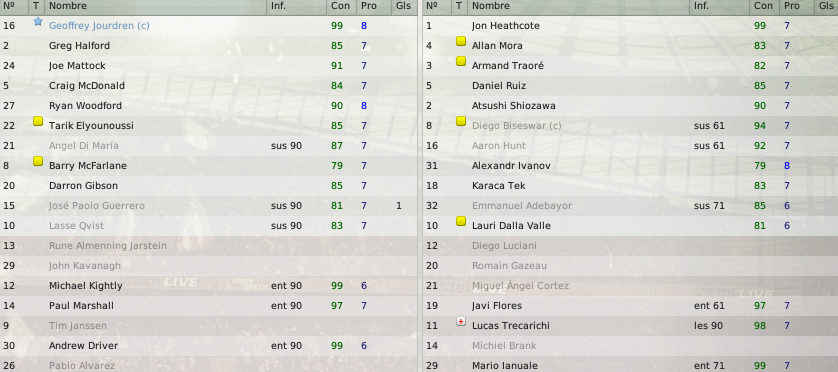This screenshot has width=838, height=372.
Task: Select Emmanuel Adebayor in the right team
Action: 631,206
